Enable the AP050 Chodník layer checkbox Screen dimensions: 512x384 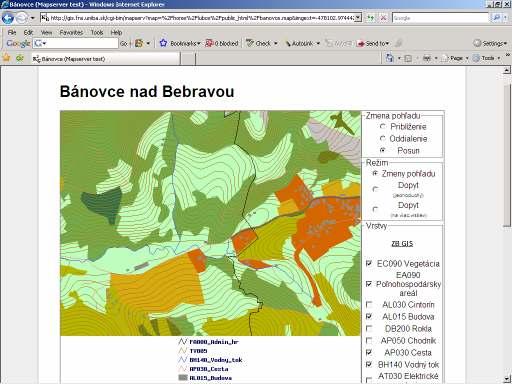coord(369,340)
